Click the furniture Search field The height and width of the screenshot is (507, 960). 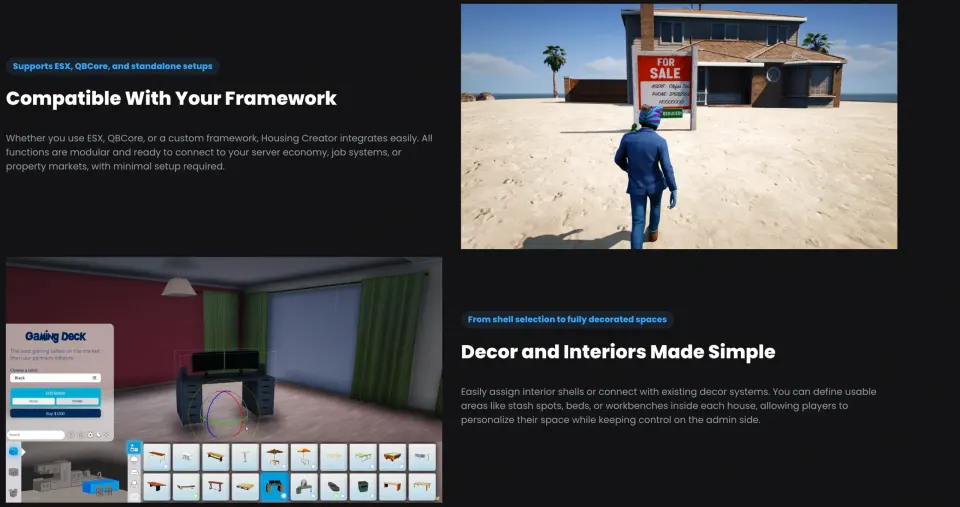pos(36,435)
